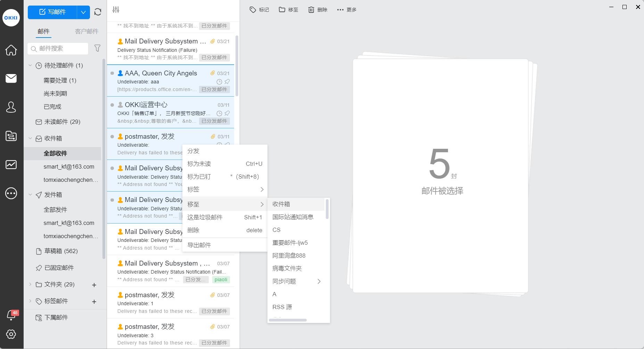
Task: Open the 未读邮件 (29) folder
Action: coord(63,122)
